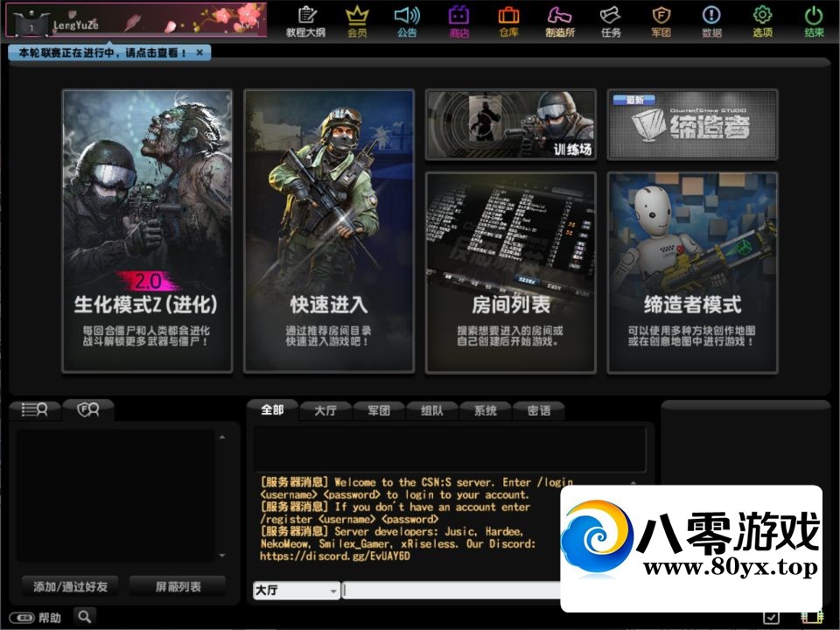
Task: Switch chat to the 全部 tab
Action: pyautogui.click(x=272, y=409)
